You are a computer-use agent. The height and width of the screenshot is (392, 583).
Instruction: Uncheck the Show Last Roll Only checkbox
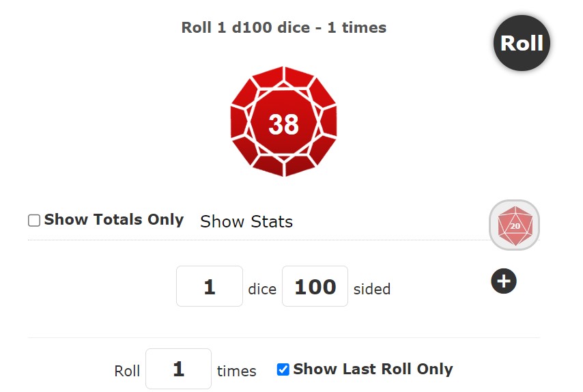[283, 369]
